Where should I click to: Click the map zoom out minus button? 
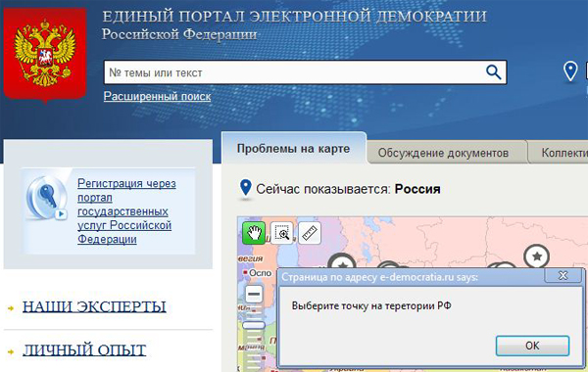(x=254, y=294)
